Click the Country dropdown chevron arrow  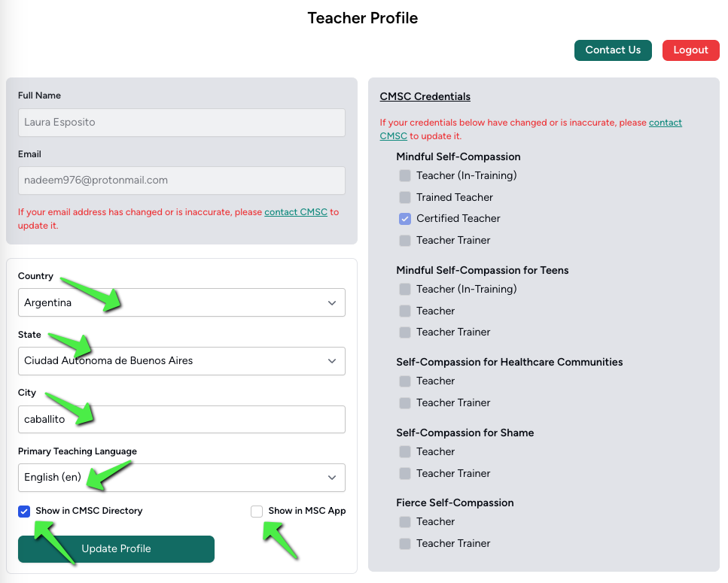pos(332,303)
